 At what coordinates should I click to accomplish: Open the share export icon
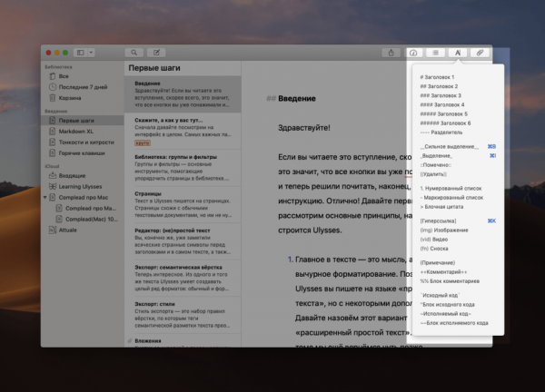391,53
